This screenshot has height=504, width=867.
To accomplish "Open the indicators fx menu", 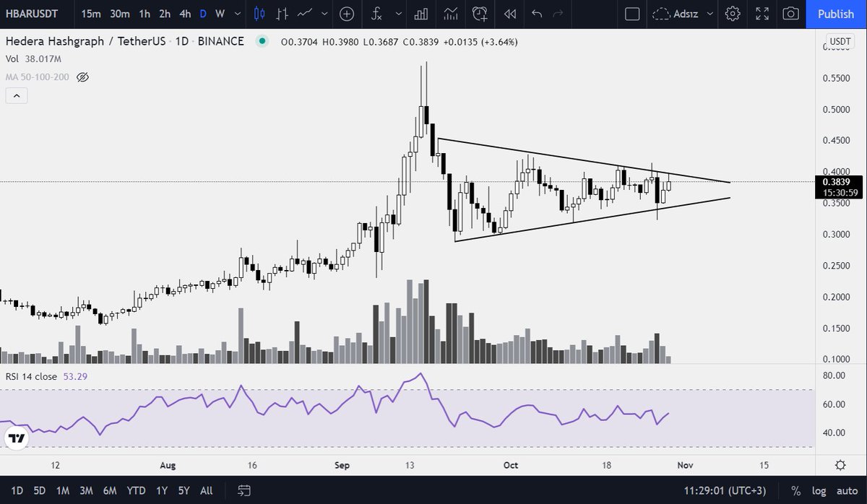I will pos(376,14).
